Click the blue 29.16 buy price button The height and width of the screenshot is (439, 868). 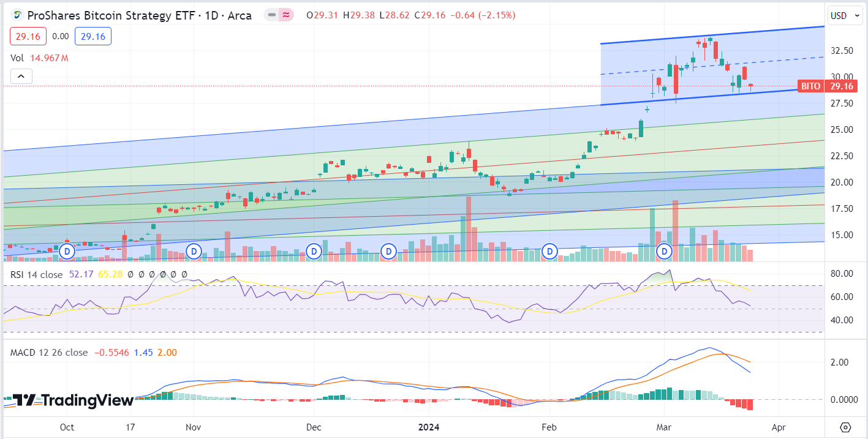click(93, 36)
